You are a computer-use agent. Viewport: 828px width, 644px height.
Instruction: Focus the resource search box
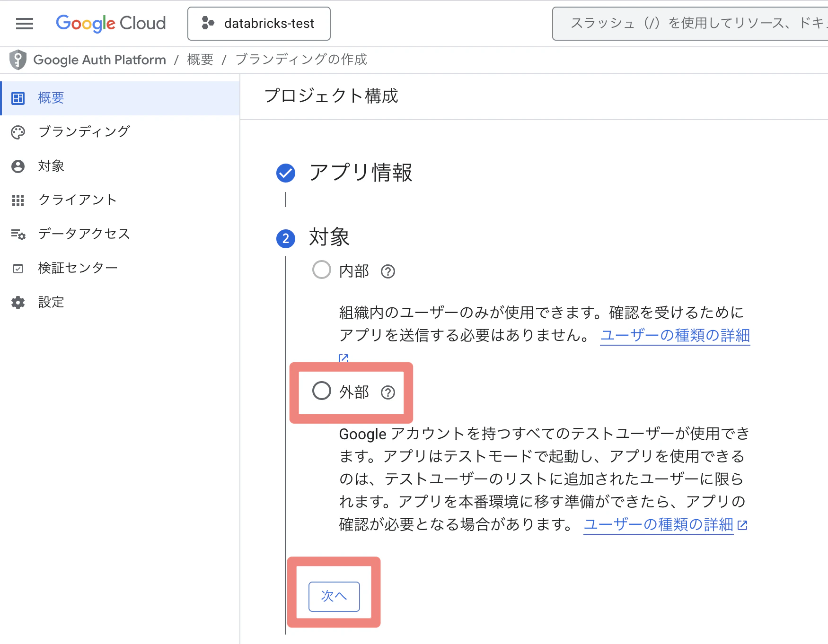[690, 24]
